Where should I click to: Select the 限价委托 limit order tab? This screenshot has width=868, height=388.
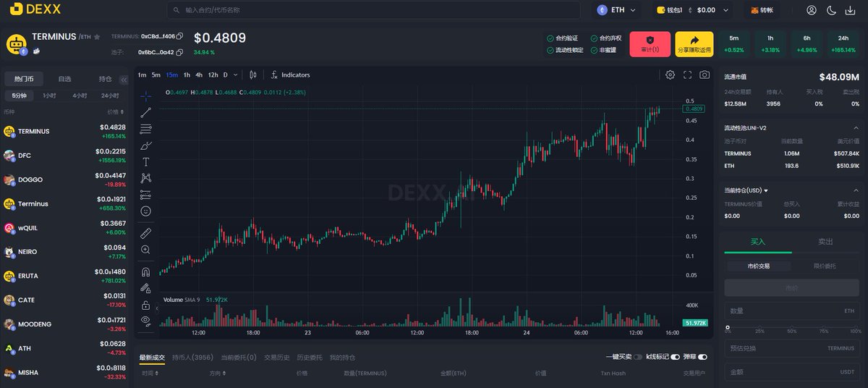tap(825, 266)
